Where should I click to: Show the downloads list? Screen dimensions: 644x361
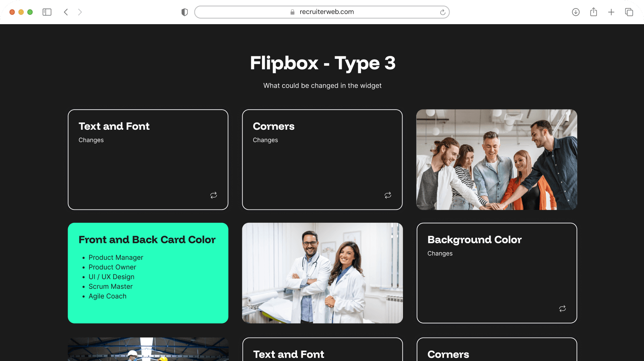coord(576,12)
